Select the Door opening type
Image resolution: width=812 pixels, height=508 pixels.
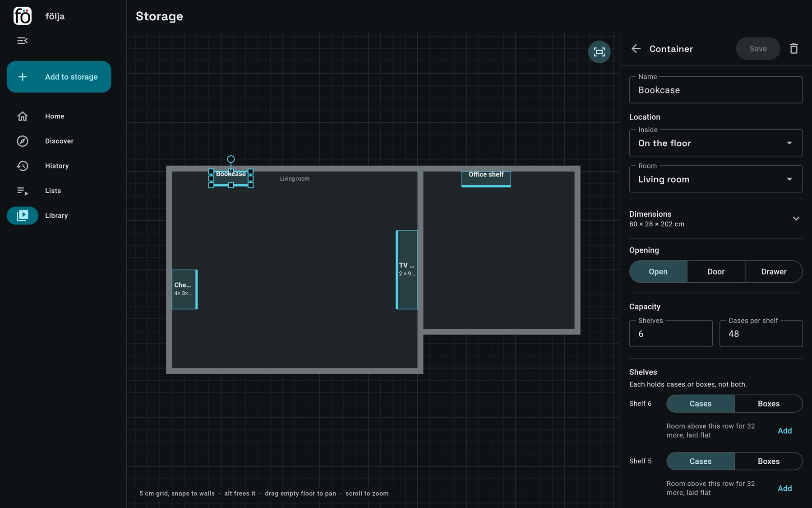pos(716,271)
